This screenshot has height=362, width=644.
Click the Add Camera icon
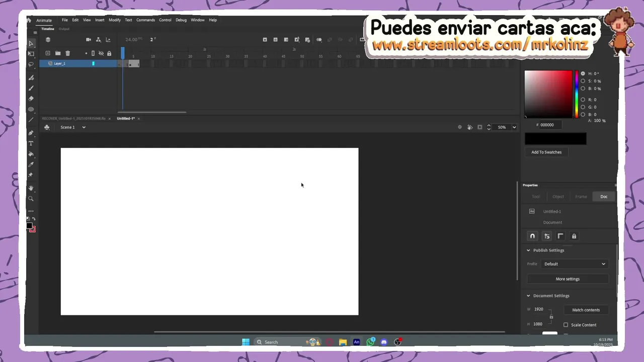point(89,40)
